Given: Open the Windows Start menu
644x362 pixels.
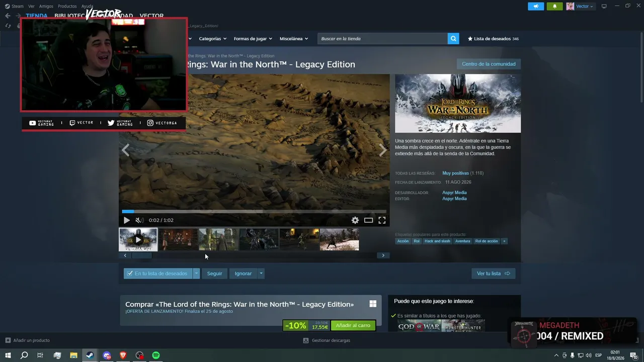Looking at the screenshot, I should tap(8, 355).
